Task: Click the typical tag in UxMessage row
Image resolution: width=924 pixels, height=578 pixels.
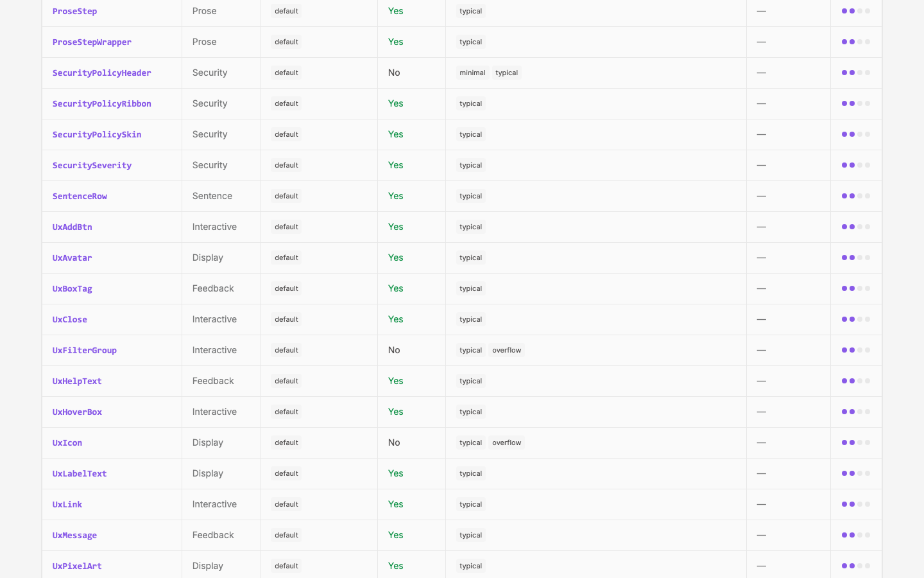Action: (470, 535)
